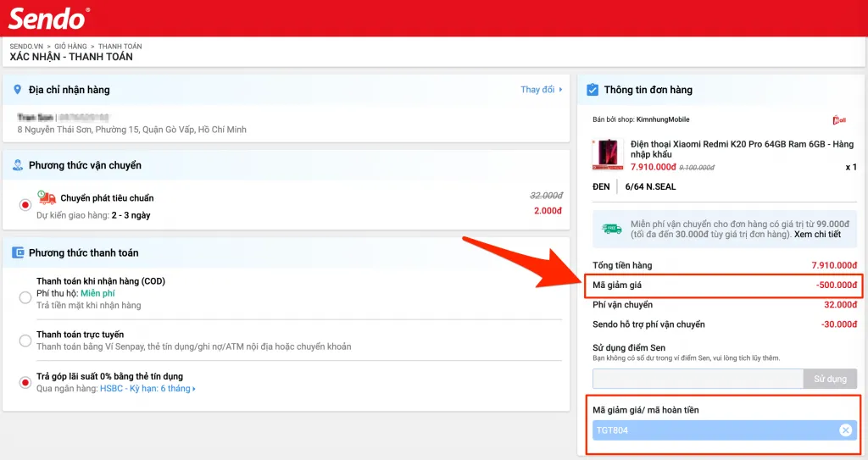Go to SENDO.VN breadcrumb
This screenshot has width=868, height=460.
click(x=26, y=47)
